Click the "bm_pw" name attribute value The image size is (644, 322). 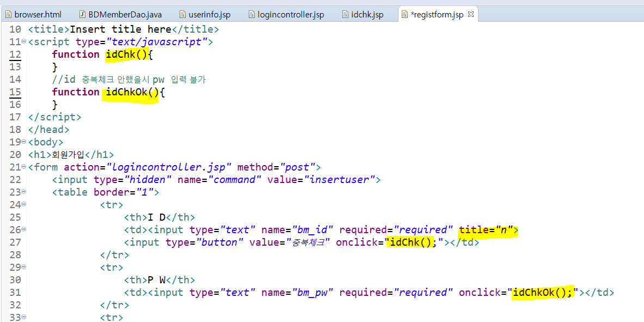tap(313, 293)
